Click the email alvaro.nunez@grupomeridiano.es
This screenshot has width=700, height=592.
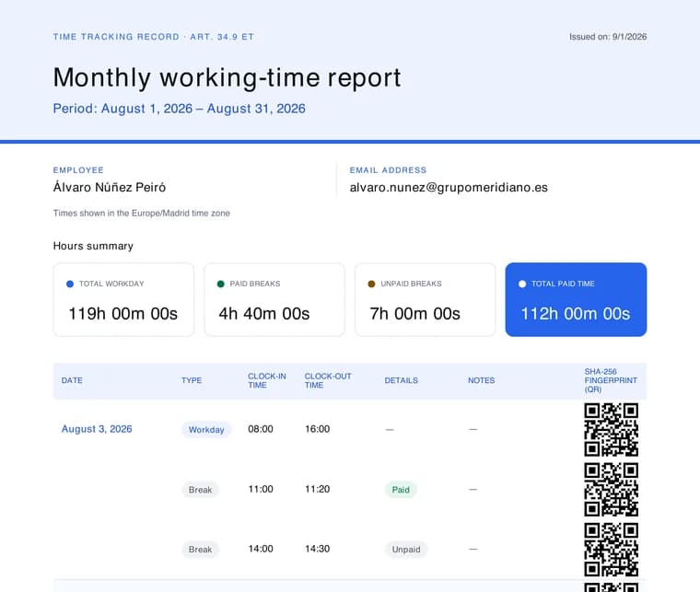449,188
